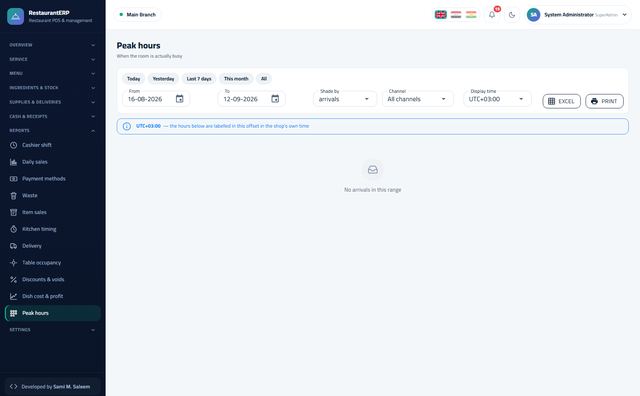Screen dimensions: 640x396
Task: Toggle dark mode with the moon icon
Action: pos(512,15)
